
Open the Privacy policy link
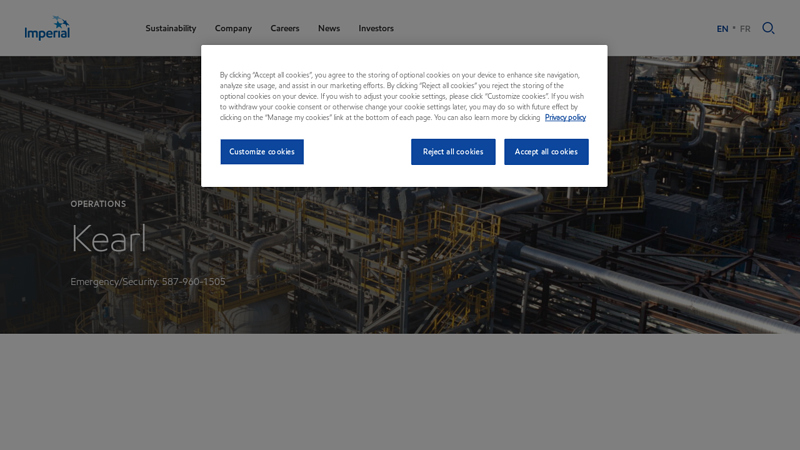pyautogui.click(x=565, y=118)
